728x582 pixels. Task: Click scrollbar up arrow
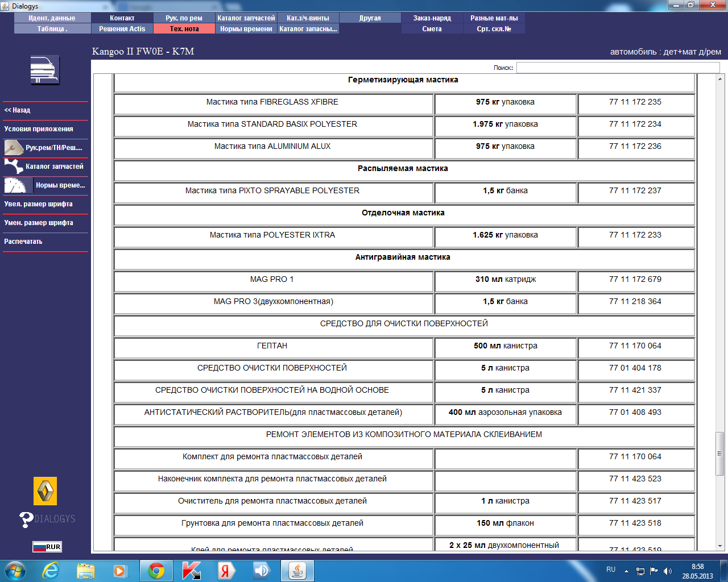719,79
